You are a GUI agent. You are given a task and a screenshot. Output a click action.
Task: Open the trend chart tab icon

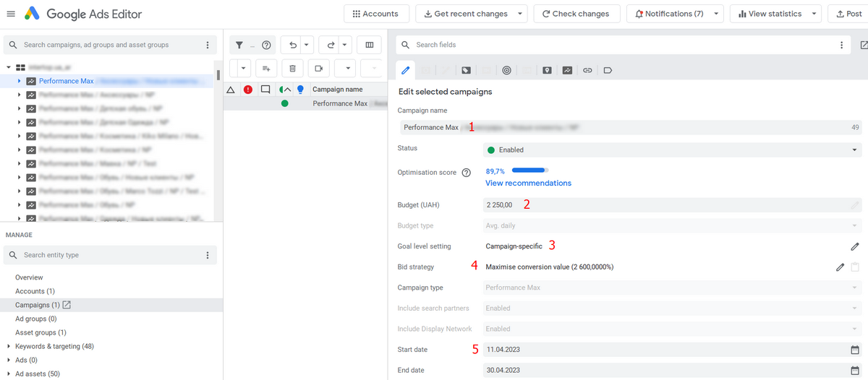[567, 70]
